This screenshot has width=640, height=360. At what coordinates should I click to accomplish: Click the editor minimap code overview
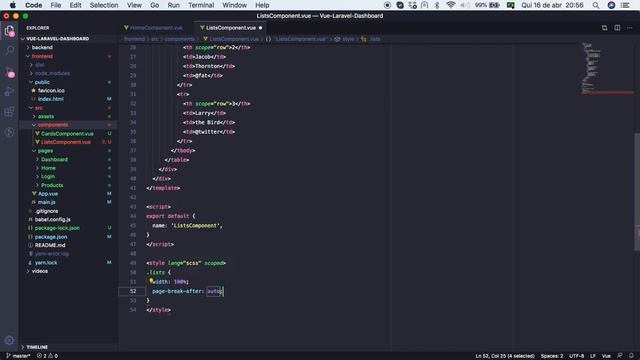(x=607, y=68)
